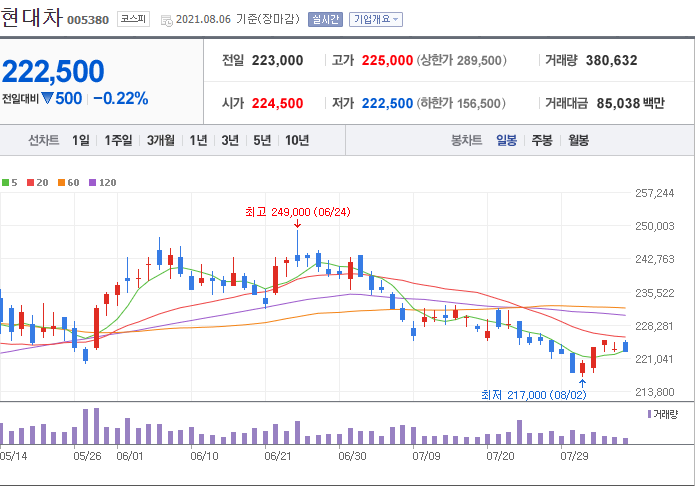Click the down triangle icon next to 500

click(47, 98)
